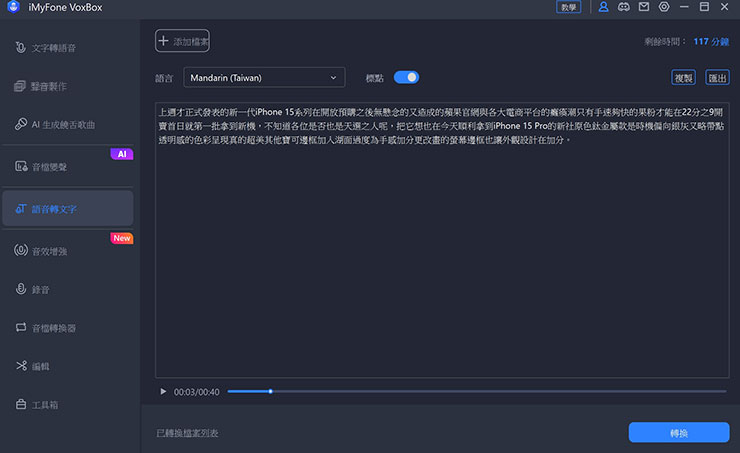The width and height of the screenshot is (740, 453).
Task: Open the mail feedback icon
Action: pyautogui.click(x=644, y=7)
